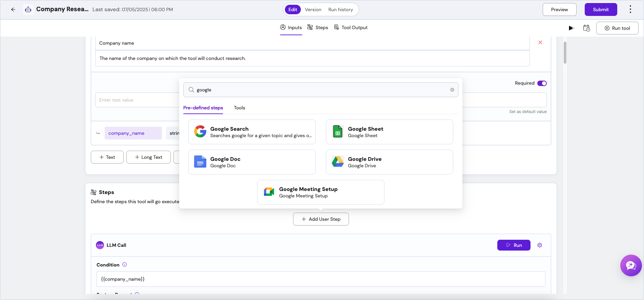Click the LLM Call purple badge icon
This screenshot has width=644, height=300.
pos(100,245)
